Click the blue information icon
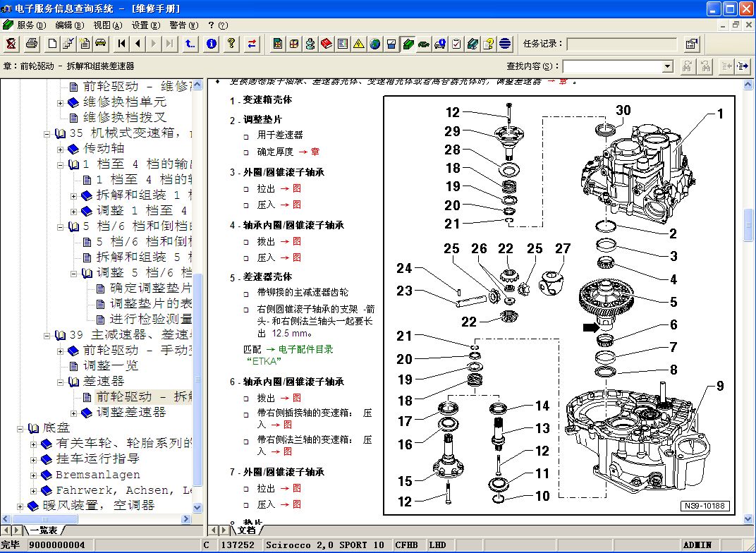 (211, 44)
